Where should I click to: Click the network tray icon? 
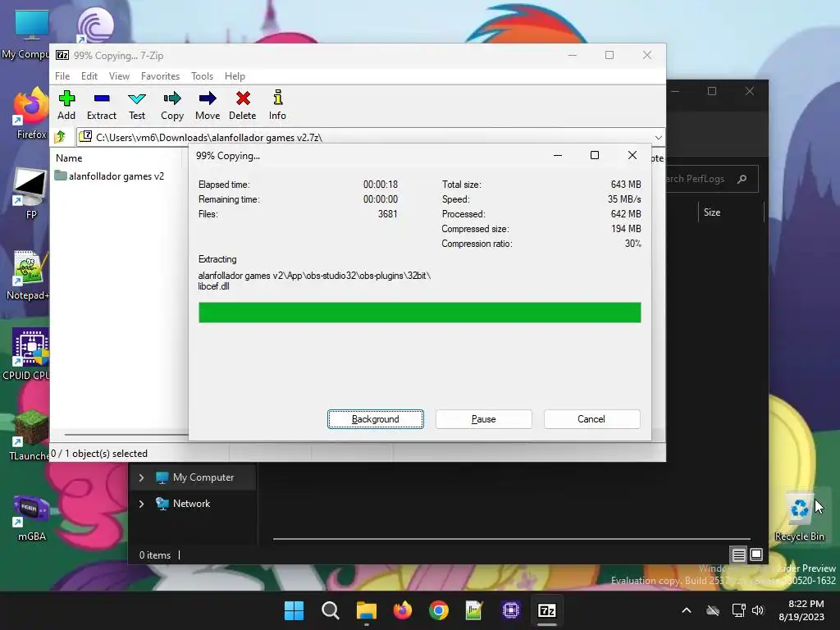[739, 610]
